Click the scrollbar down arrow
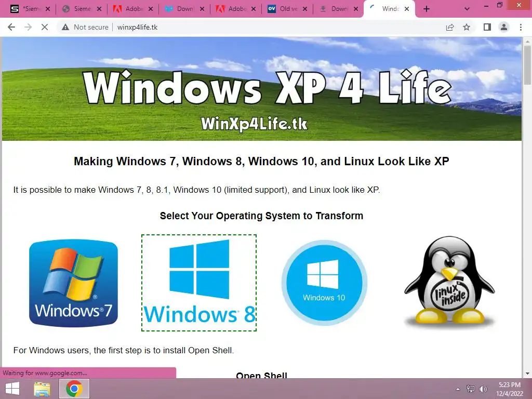The width and height of the screenshot is (532, 399). [527, 374]
